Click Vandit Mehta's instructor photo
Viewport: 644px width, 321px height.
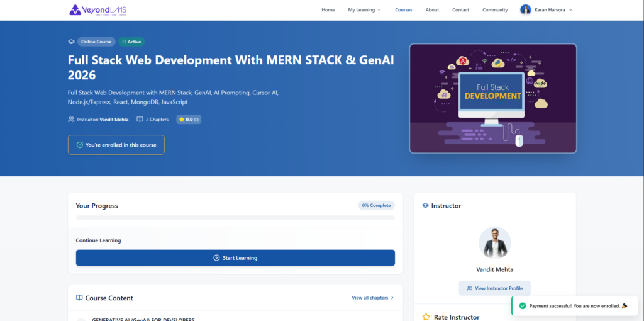[x=495, y=242]
